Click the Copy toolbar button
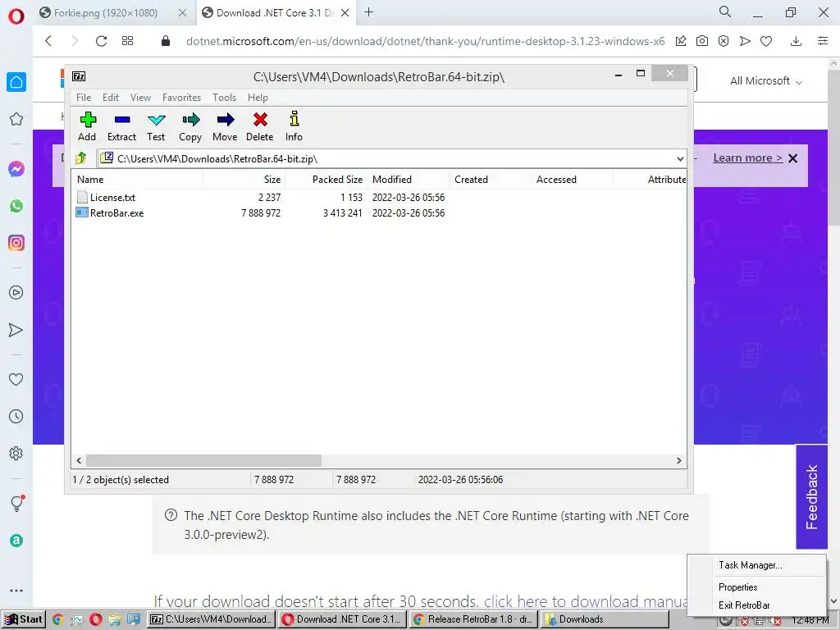840x630 pixels. 190,126
